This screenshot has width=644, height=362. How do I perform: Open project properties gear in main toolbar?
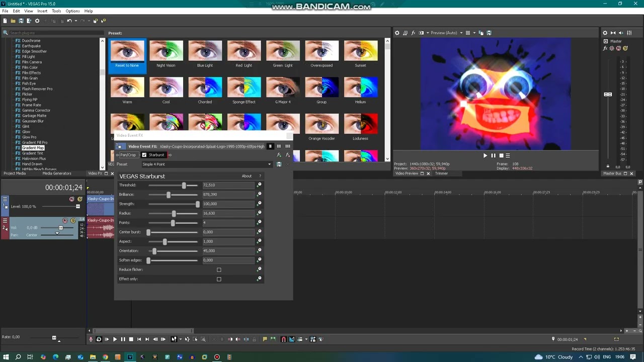click(x=37, y=21)
